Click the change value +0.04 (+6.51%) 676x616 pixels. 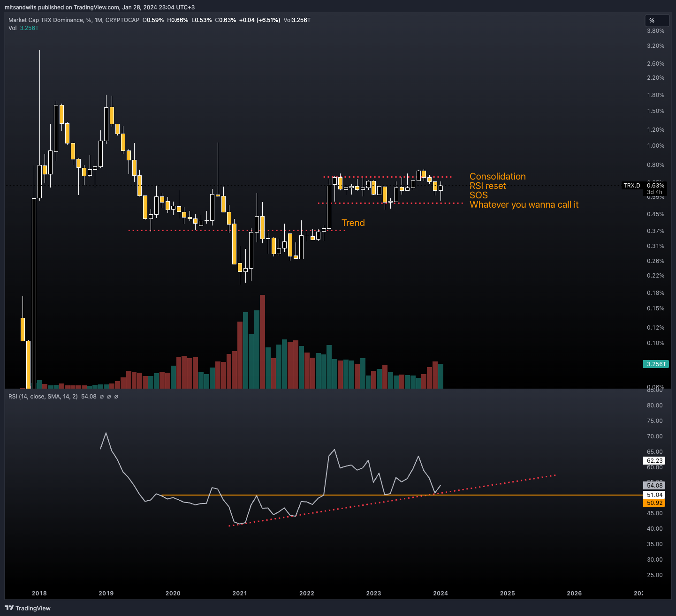tap(260, 20)
